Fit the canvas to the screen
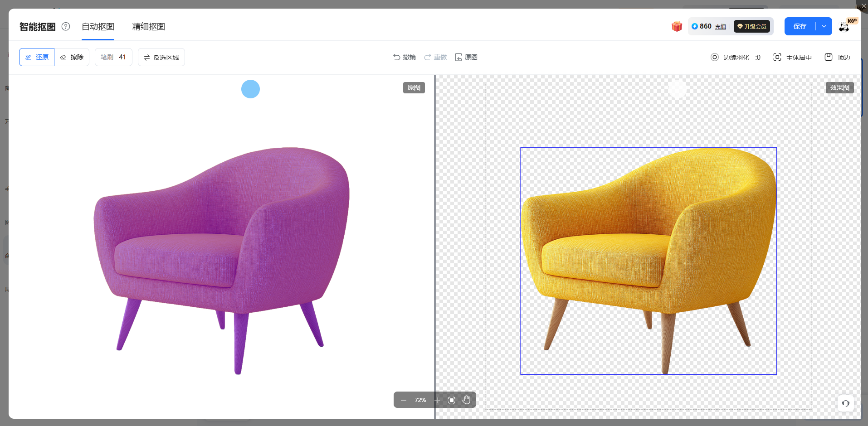This screenshot has height=426, width=868. 452,400
